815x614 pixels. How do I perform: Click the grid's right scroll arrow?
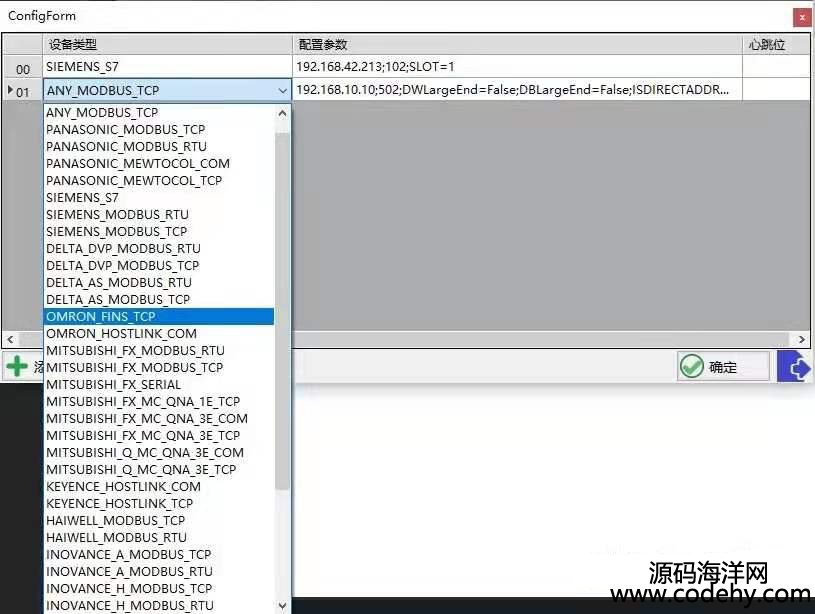[x=801, y=339]
